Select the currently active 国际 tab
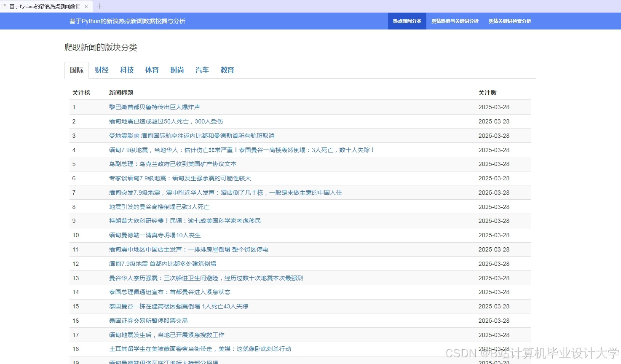 click(76, 70)
